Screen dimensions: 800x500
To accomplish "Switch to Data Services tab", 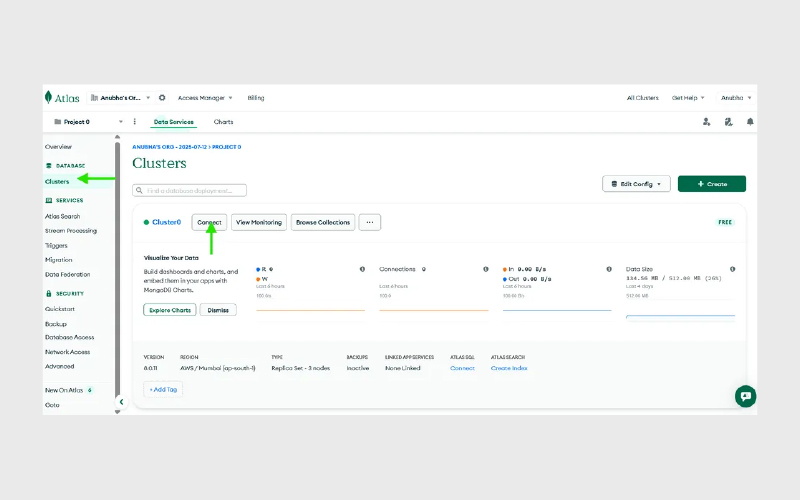I will tap(173, 122).
